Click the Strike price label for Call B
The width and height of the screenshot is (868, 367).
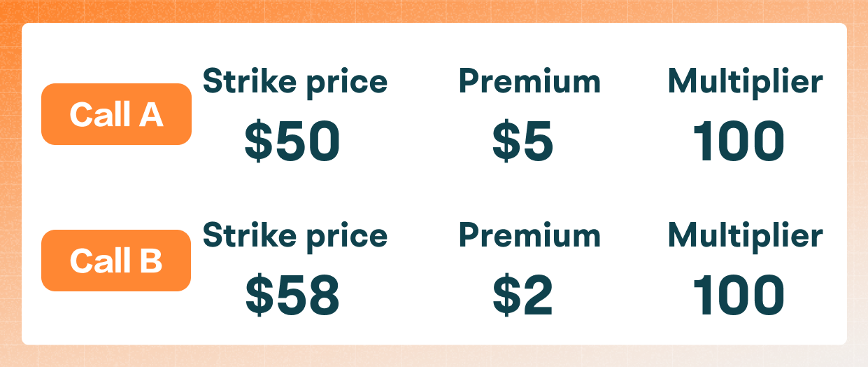point(294,235)
